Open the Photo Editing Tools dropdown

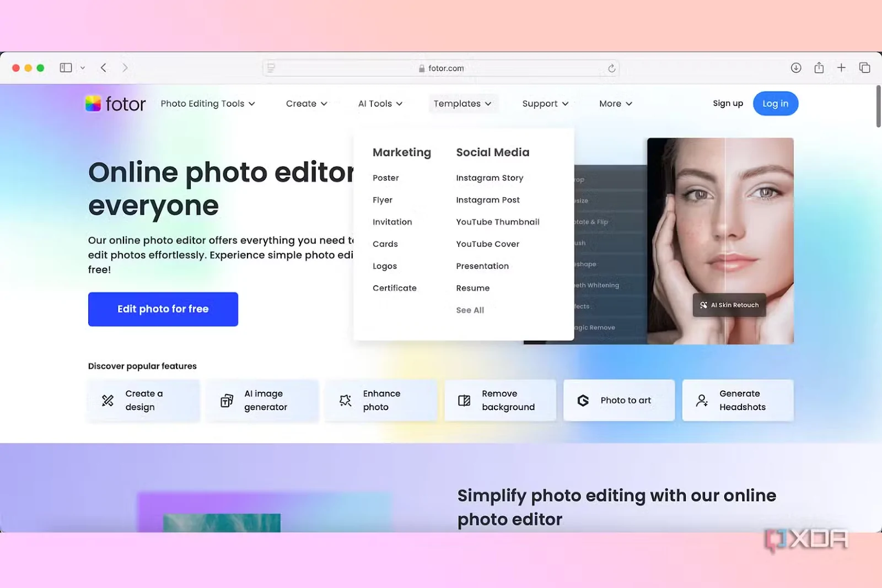207,103
